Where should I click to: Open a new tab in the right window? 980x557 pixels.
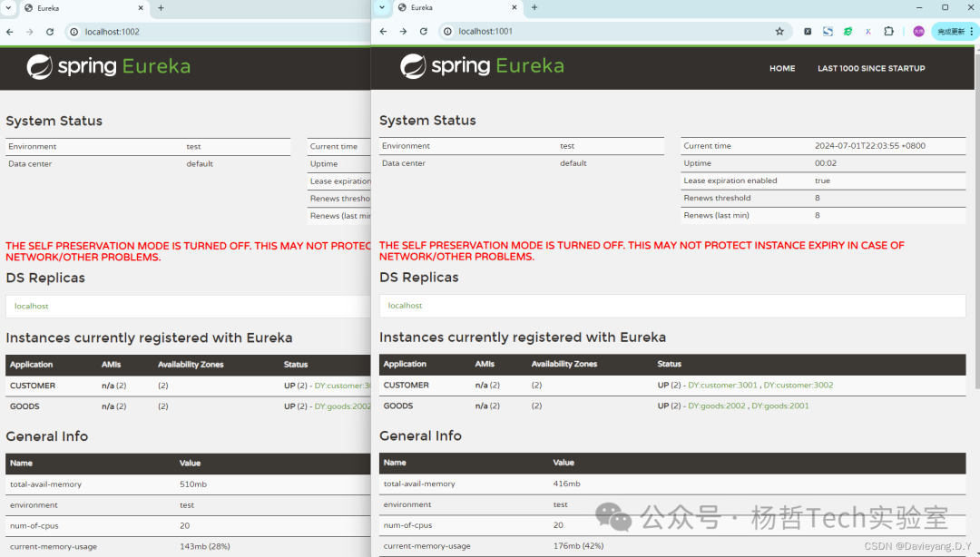(534, 7)
